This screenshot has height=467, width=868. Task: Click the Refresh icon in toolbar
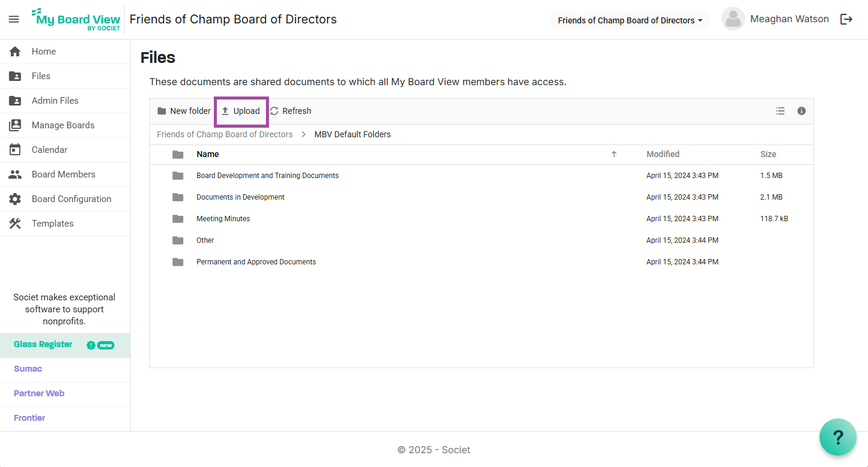coord(274,111)
